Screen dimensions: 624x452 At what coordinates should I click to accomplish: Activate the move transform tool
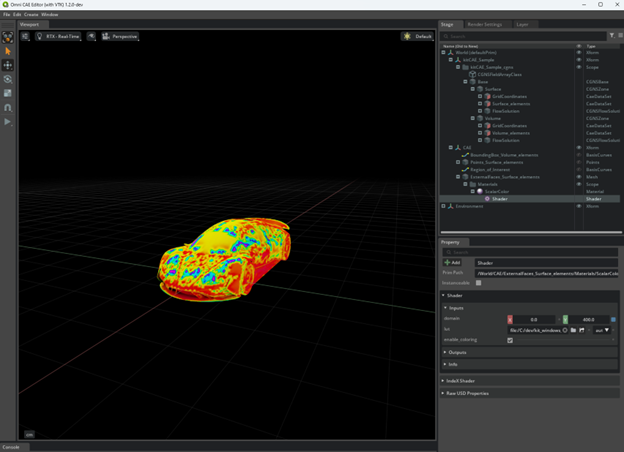8,65
